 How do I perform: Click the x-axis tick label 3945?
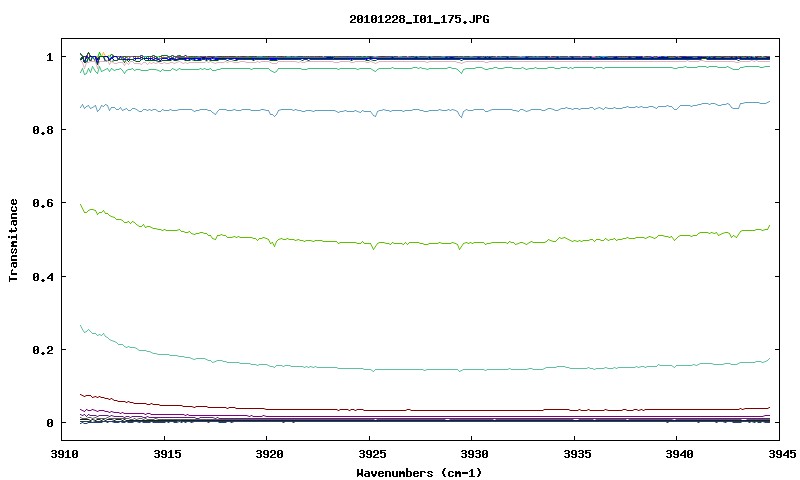pyautogui.click(x=782, y=454)
